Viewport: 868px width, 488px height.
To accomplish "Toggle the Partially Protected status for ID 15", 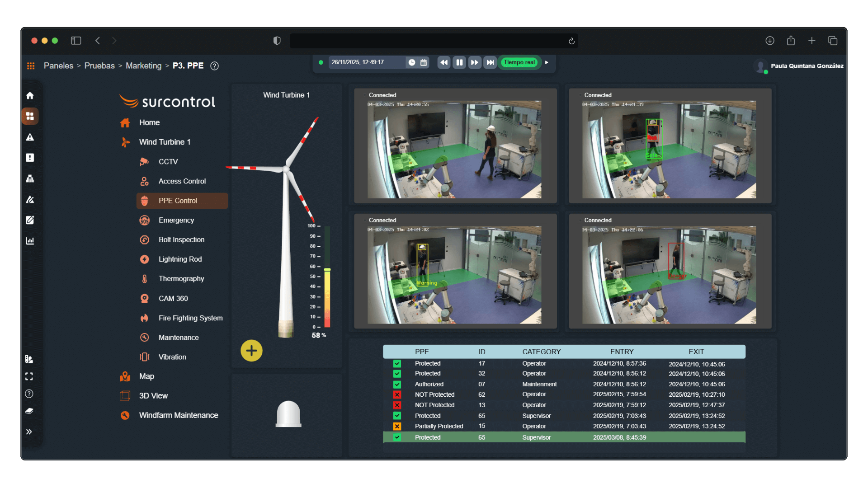I will click(x=396, y=426).
